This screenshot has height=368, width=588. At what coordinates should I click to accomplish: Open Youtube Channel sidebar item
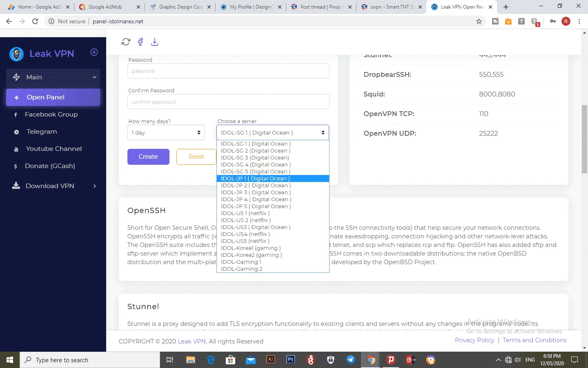[53, 149]
